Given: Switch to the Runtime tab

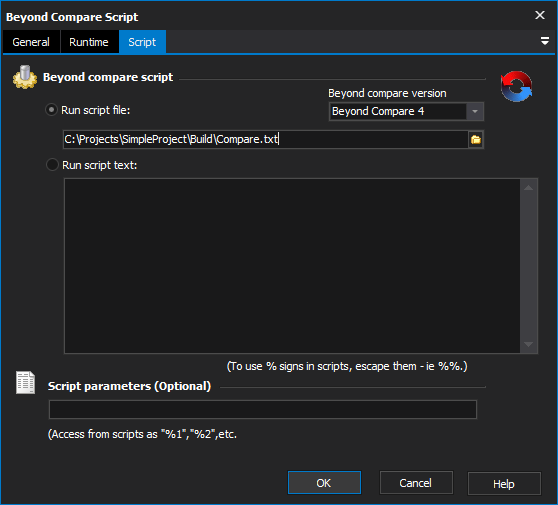Looking at the screenshot, I should click(89, 42).
